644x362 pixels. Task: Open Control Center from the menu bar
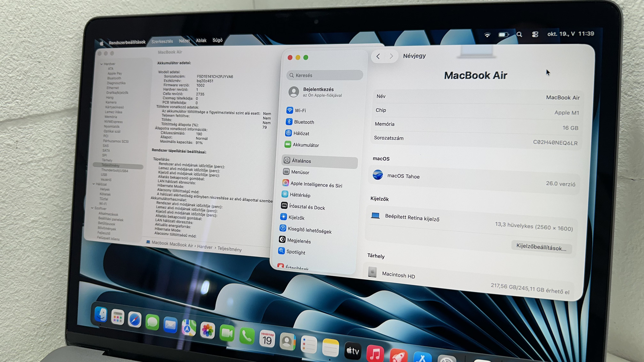coord(535,34)
